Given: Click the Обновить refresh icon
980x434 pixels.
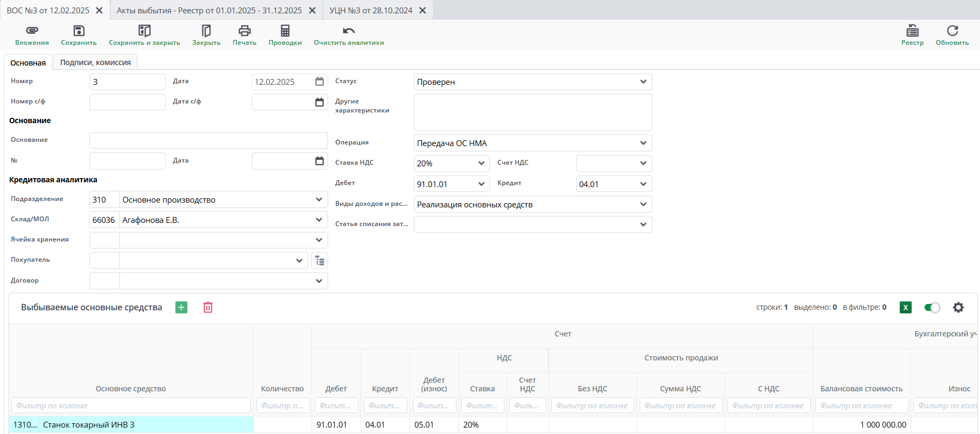Looking at the screenshot, I should 952,31.
